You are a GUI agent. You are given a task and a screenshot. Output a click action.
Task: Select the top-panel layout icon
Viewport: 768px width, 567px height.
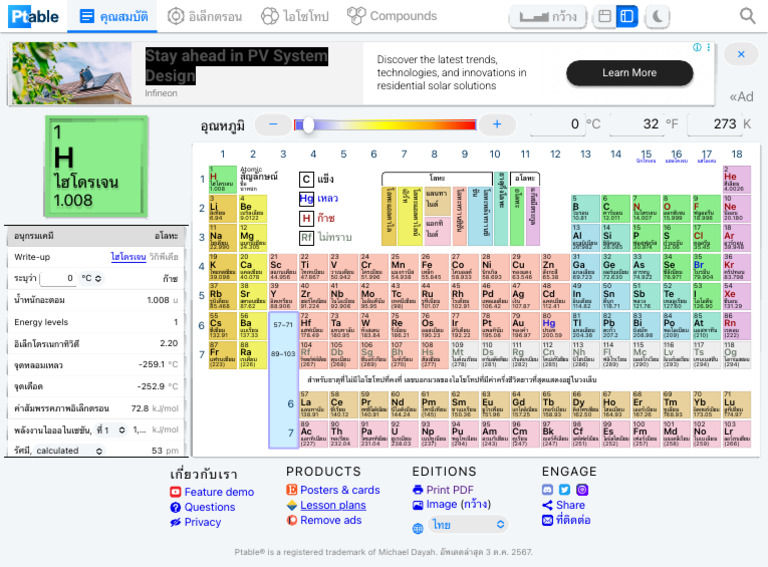coord(605,17)
